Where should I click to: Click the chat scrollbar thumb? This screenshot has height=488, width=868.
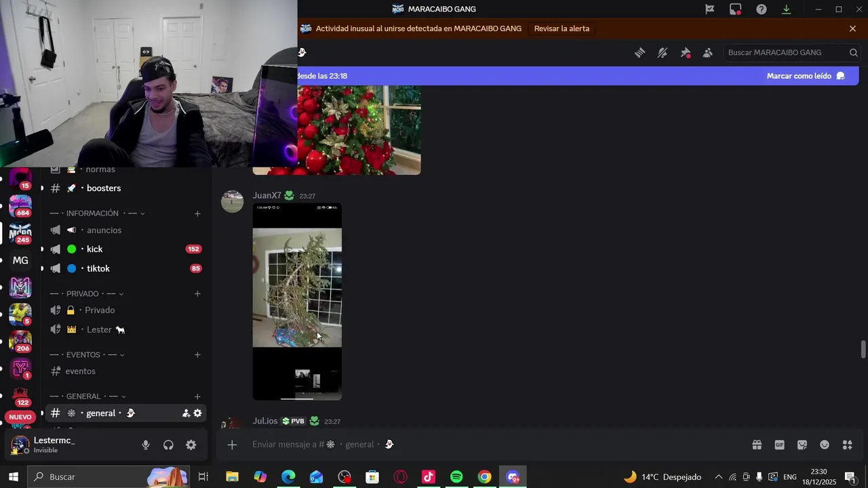(x=863, y=350)
